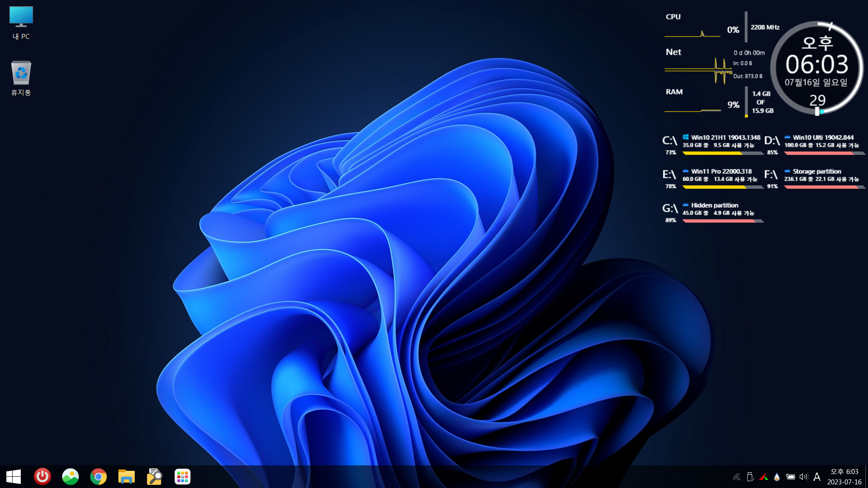Open the file search magnifier taskbar app
868x488 pixels.
pyautogui.click(x=155, y=477)
